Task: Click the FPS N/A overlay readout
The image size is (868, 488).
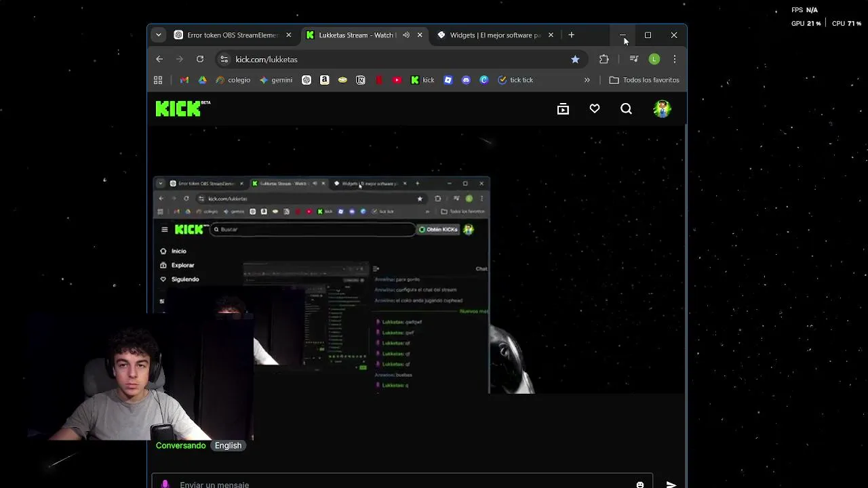Action: coord(804,10)
